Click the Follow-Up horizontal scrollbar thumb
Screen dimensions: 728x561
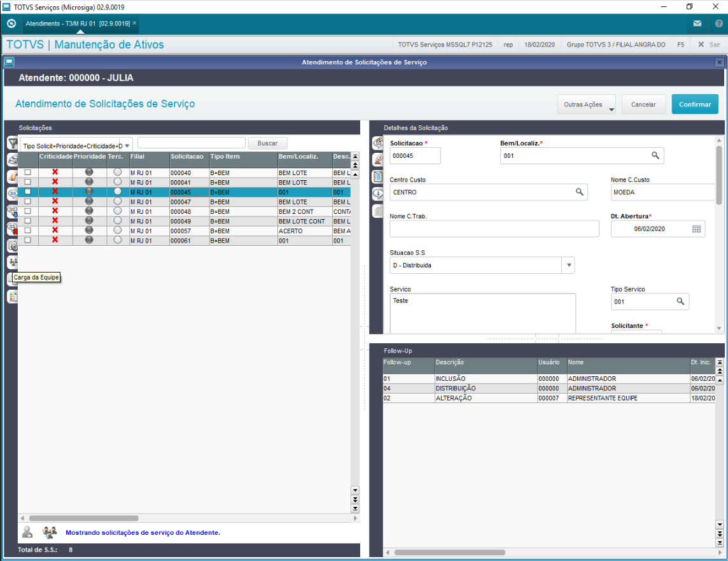point(449,553)
